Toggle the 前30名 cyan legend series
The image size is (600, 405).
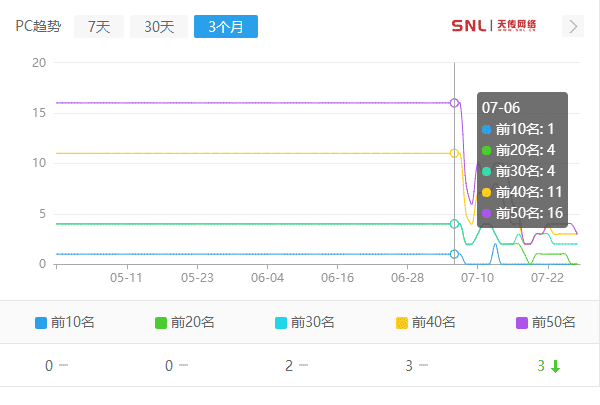(305, 322)
